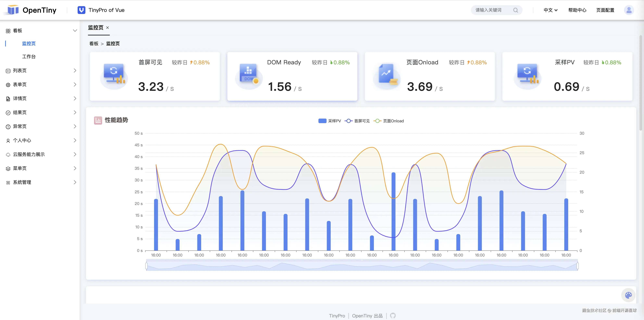Image resolution: width=644 pixels, height=320 pixels.
Task: Click the 性能趋势 chart icon
Action: (x=98, y=120)
